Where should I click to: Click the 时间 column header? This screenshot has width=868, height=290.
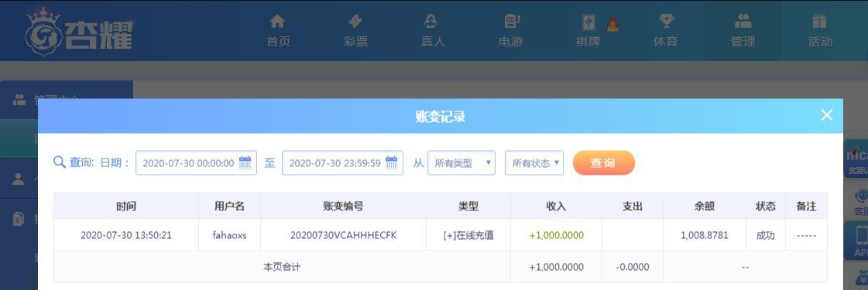(x=126, y=206)
